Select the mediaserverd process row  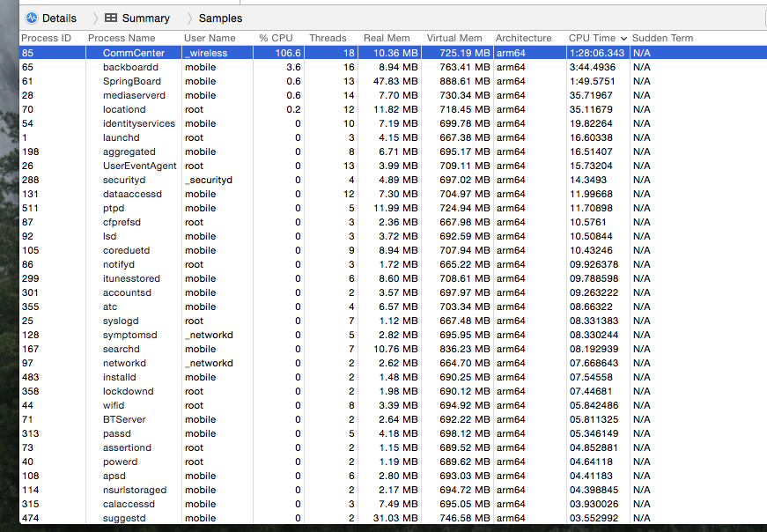[393, 95]
